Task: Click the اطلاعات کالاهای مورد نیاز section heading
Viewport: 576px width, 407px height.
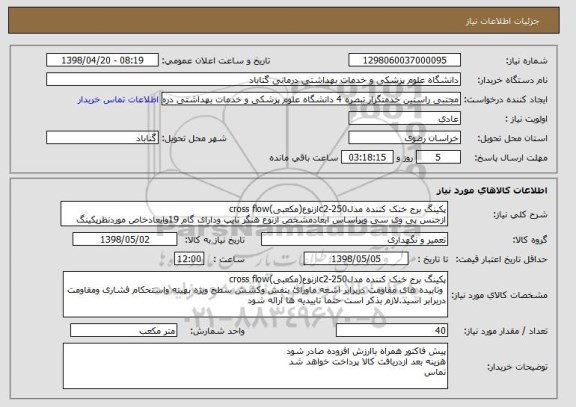Action: point(492,190)
